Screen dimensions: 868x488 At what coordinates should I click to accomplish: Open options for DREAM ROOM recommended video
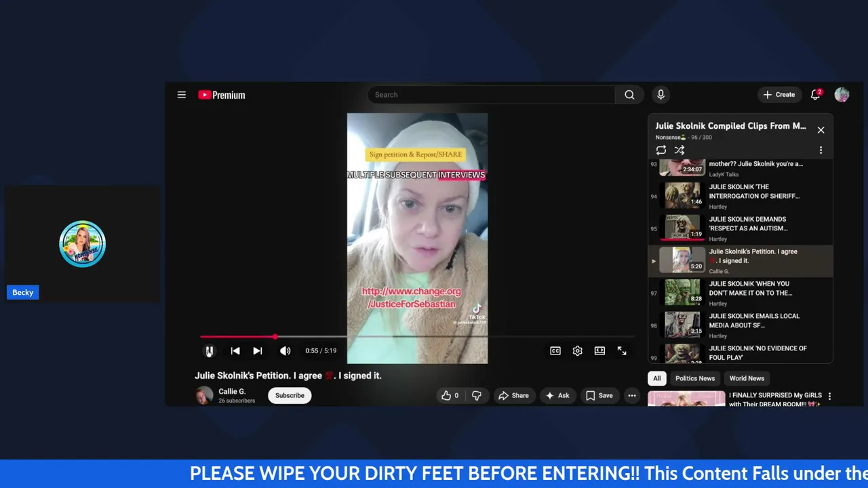829,396
